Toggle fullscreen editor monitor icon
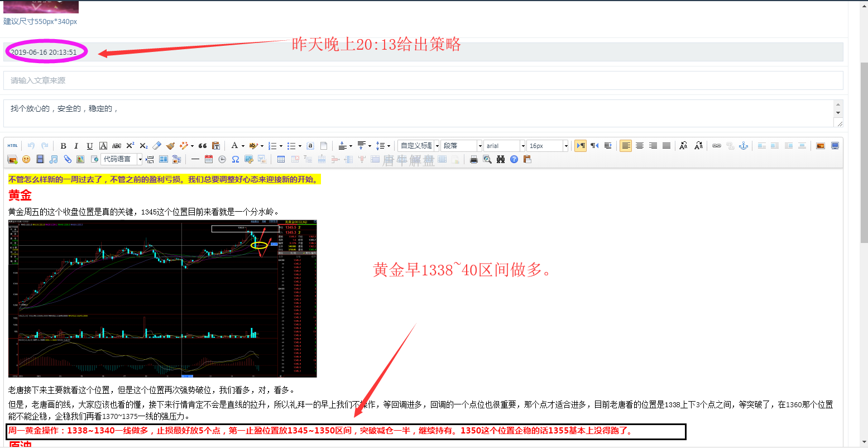The width and height of the screenshot is (868, 448). click(835, 146)
